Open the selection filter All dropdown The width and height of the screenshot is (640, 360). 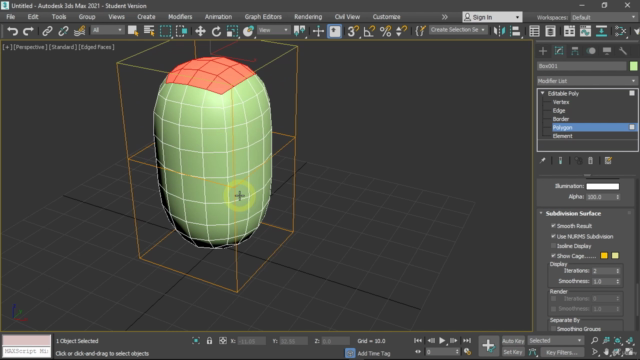click(107, 30)
